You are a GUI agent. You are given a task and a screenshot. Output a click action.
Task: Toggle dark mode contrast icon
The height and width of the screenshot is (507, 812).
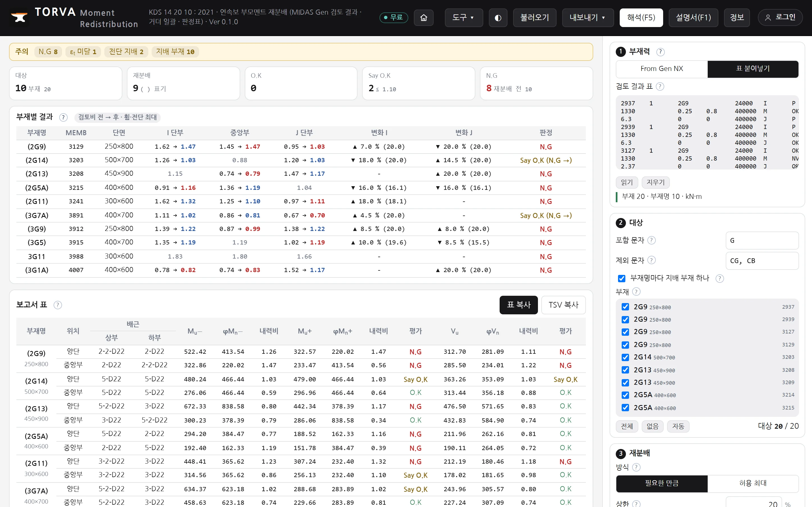[x=498, y=17]
